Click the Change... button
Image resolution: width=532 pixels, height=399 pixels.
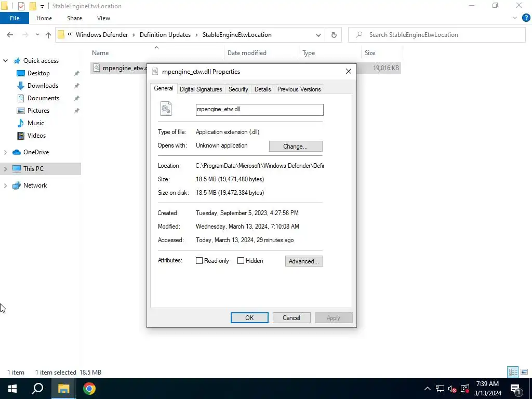click(x=296, y=146)
